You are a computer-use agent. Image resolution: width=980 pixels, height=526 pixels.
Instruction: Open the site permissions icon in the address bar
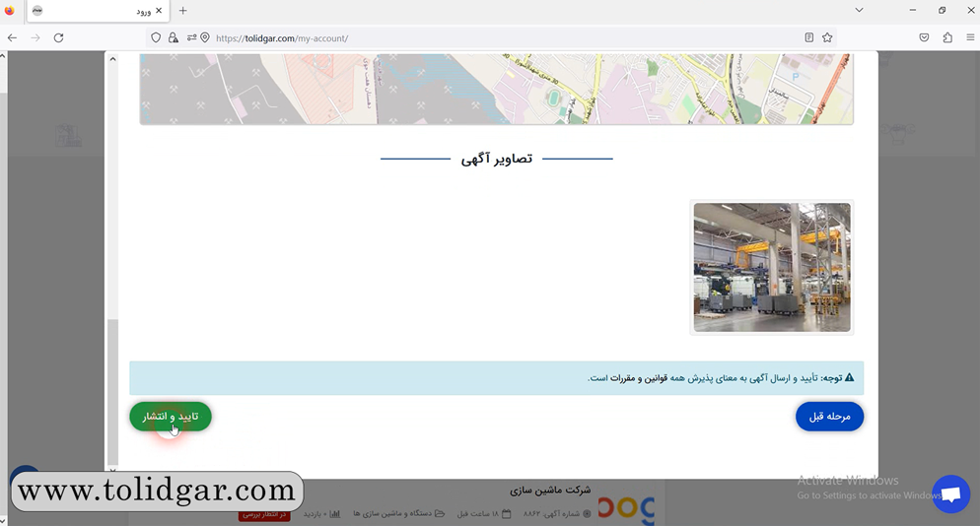pos(191,38)
